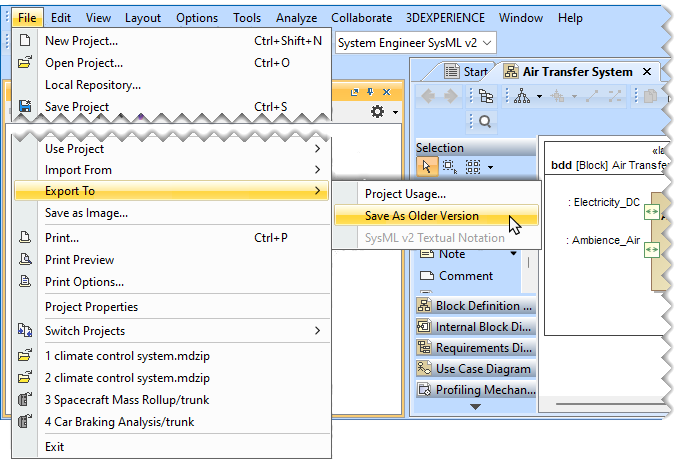The height and width of the screenshot is (464, 681).
Task: Expand the Import From submenu arrow
Action: click(x=317, y=169)
